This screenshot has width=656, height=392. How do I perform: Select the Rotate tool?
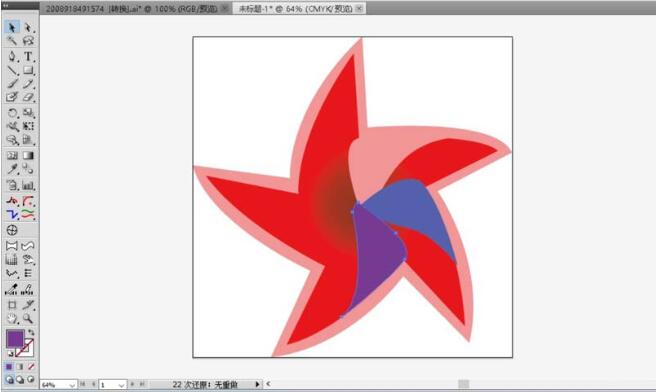(12, 113)
